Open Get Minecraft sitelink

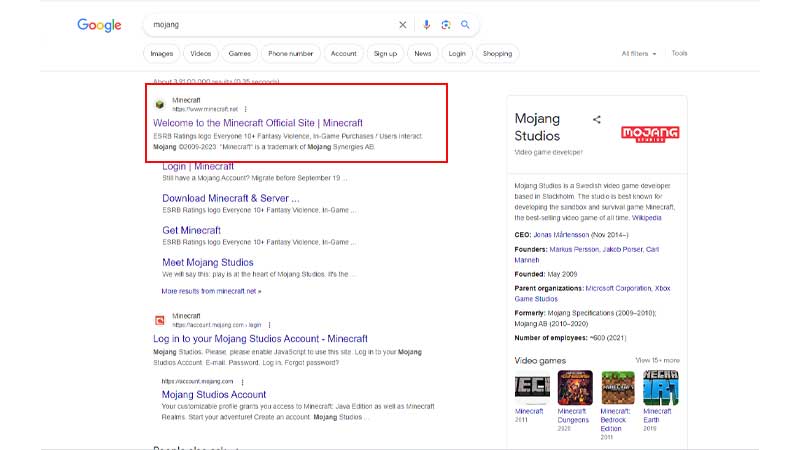191,231
